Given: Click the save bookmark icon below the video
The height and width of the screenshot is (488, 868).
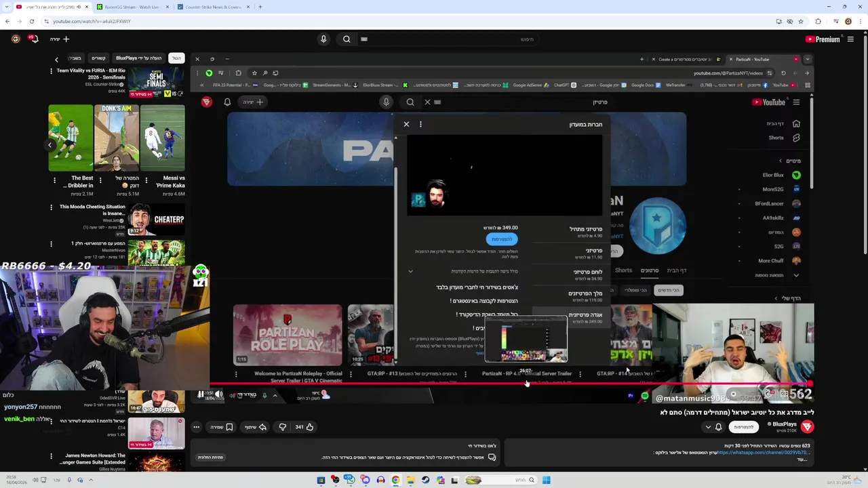Looking at the screenshot, I should tap(229, 427).
